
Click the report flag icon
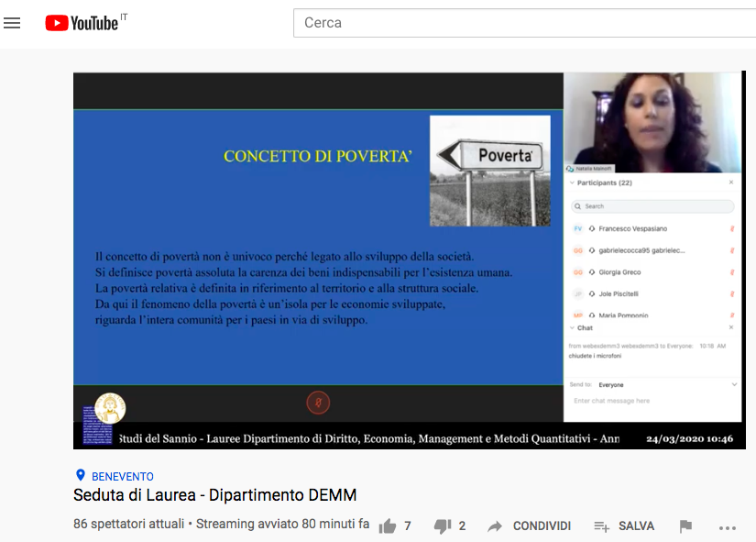(x=685, y=526)
